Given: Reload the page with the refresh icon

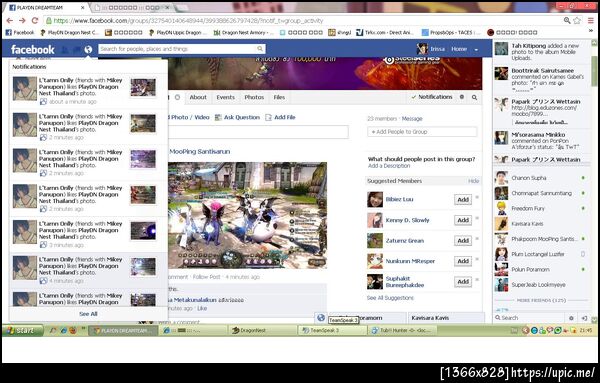Looking at the screenshot, I should (35, 21).
